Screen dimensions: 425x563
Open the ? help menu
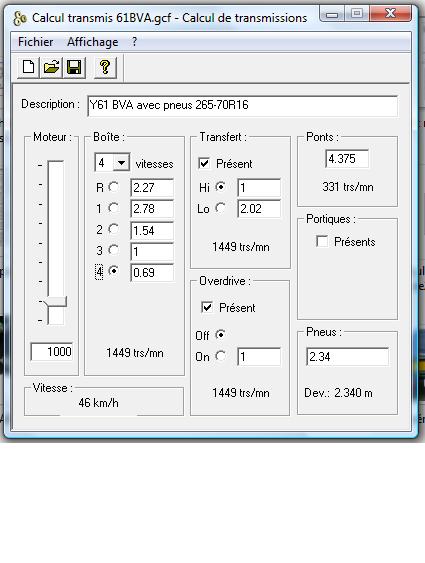134,42
